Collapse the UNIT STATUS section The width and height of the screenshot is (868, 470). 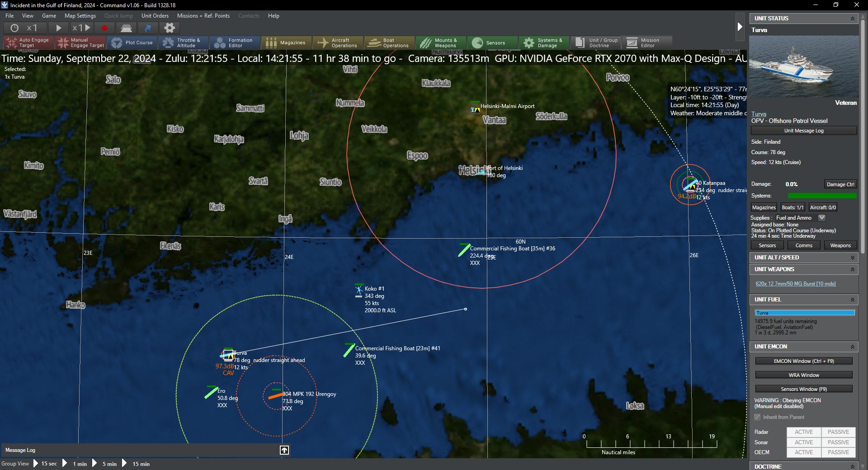coord(852,19)
